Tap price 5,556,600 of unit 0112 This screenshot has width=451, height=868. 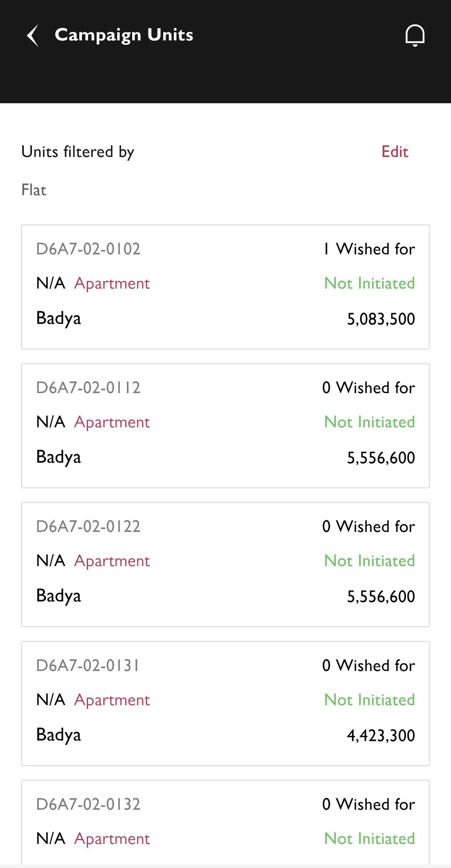pyautogui.click(x=380, y=458)
